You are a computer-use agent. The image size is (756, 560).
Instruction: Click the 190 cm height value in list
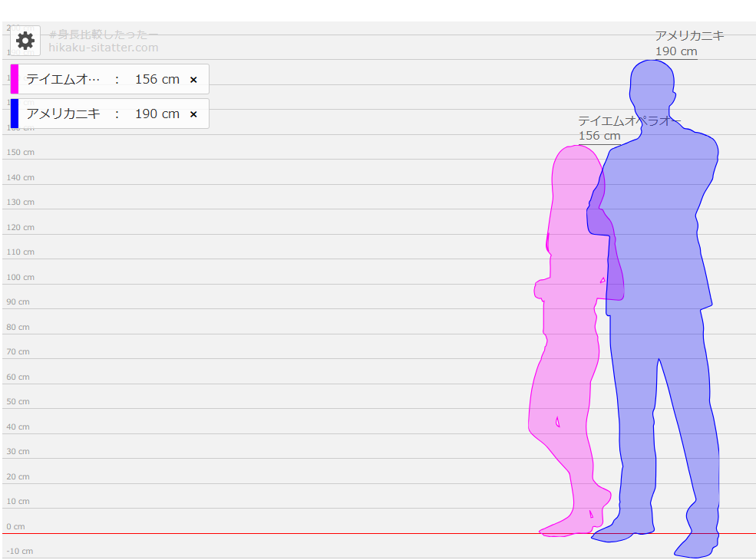[157, 114]
